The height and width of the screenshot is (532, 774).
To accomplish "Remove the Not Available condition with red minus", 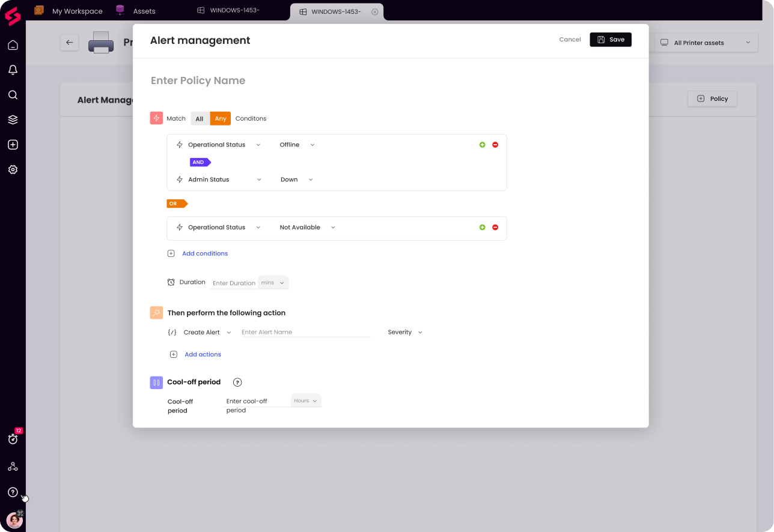I will pyautogui.click(x=495, y=228).
